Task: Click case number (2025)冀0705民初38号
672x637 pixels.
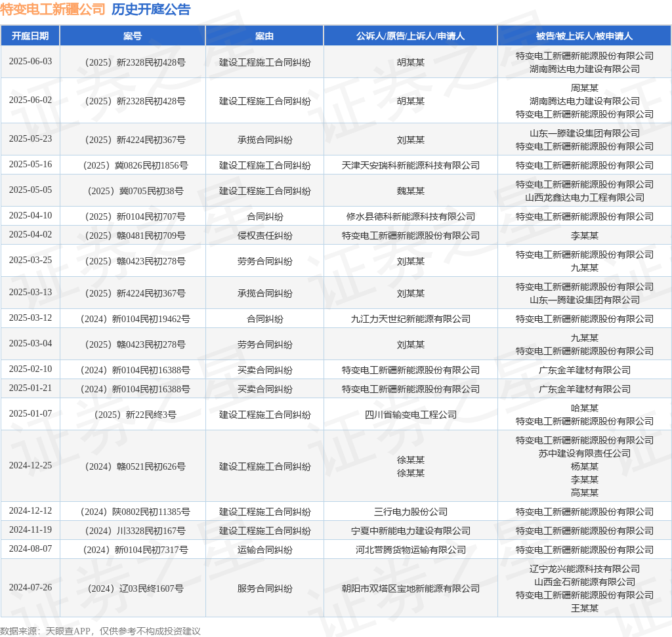Action: tap(135, 191)
